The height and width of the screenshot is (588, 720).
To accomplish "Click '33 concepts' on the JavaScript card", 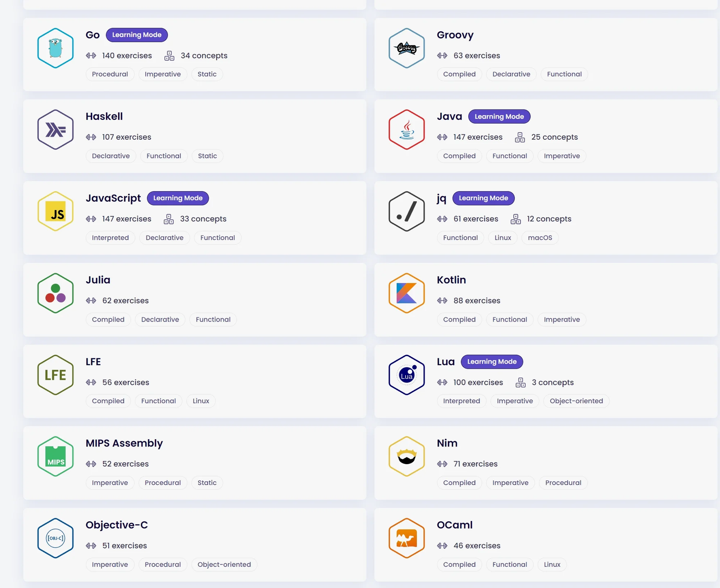I will click(203, 219).
